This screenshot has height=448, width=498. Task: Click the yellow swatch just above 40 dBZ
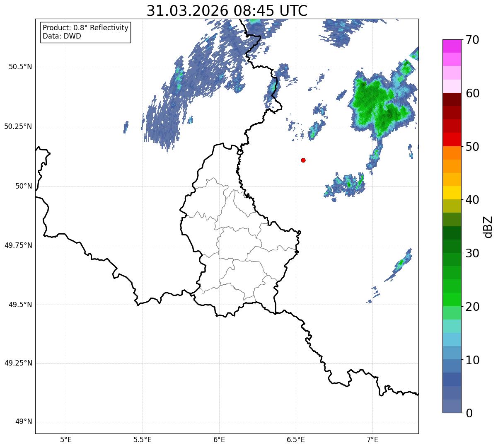(x=452, y=193)
